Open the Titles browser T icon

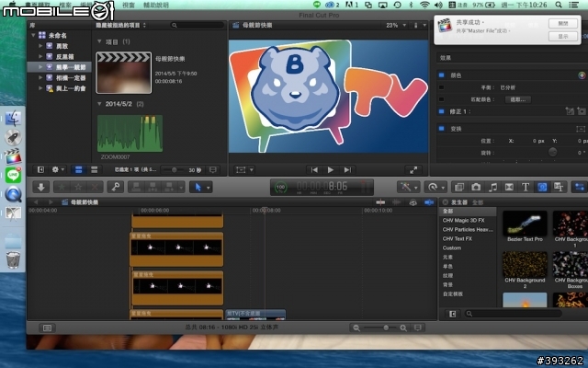(x=526, y=187)
